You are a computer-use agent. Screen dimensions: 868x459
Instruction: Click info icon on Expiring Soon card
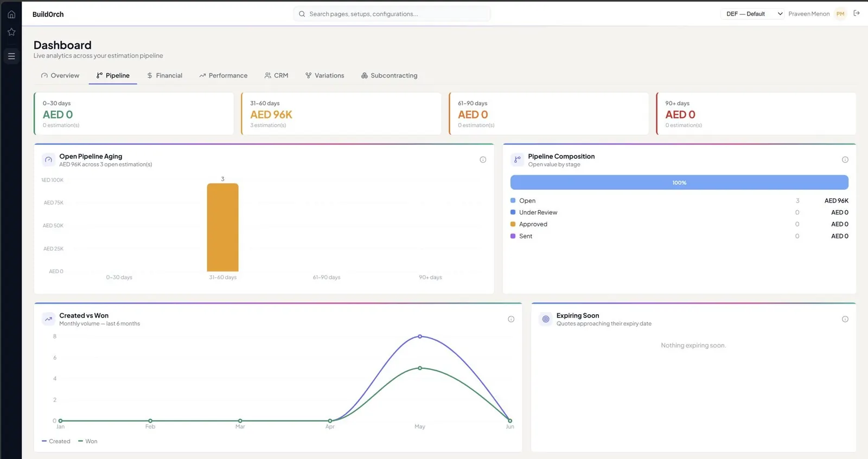pyautogui.click(x=845, y=319)
